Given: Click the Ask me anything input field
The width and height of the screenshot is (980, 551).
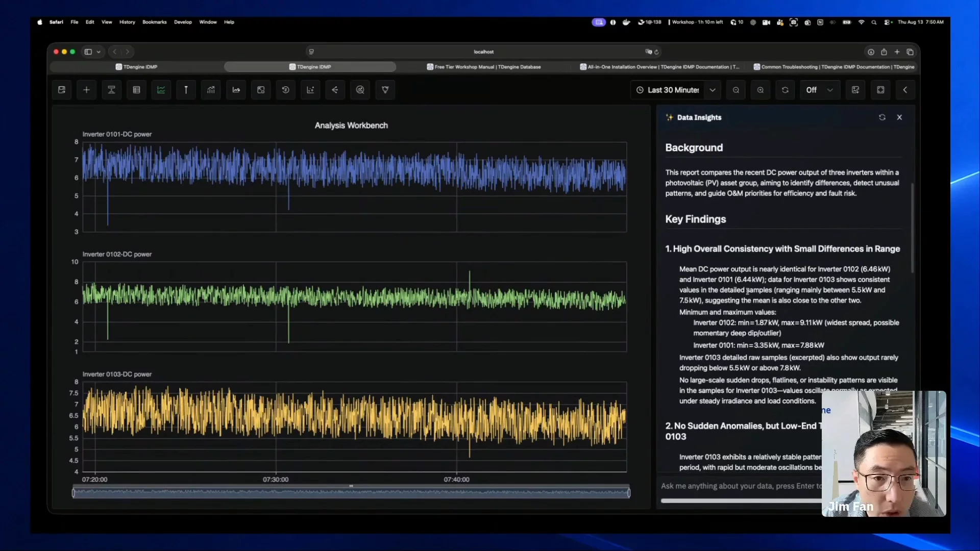Looking at the screenshot, I should click(x=741, y=486).
